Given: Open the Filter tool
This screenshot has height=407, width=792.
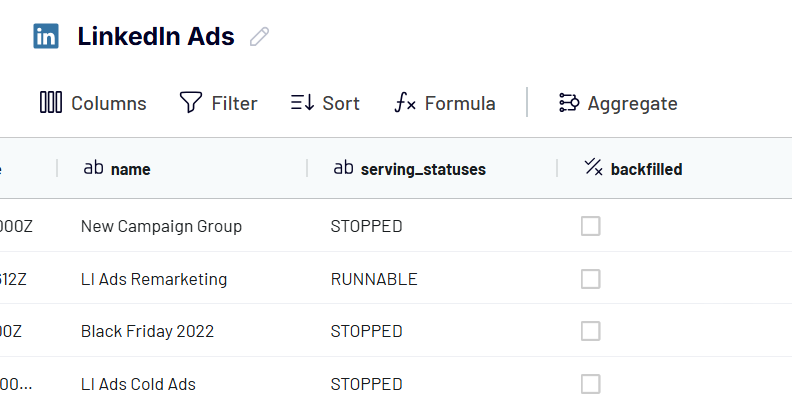Looking at the screenshot, I should point(218,103).
